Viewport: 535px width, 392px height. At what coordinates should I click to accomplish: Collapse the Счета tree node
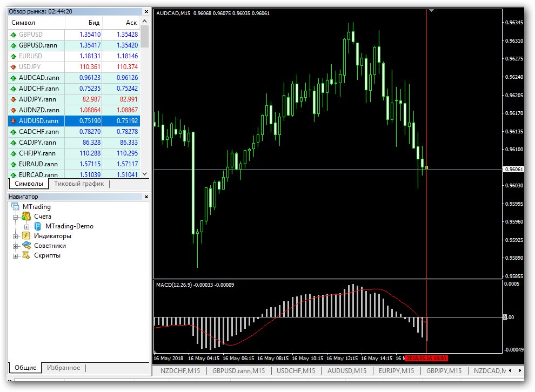pos(15,217)
